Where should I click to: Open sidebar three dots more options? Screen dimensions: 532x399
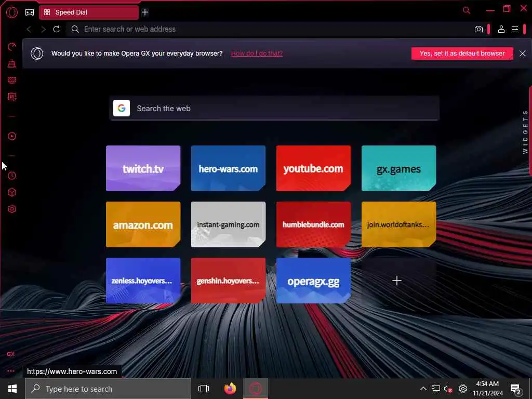tap(11, 371)
